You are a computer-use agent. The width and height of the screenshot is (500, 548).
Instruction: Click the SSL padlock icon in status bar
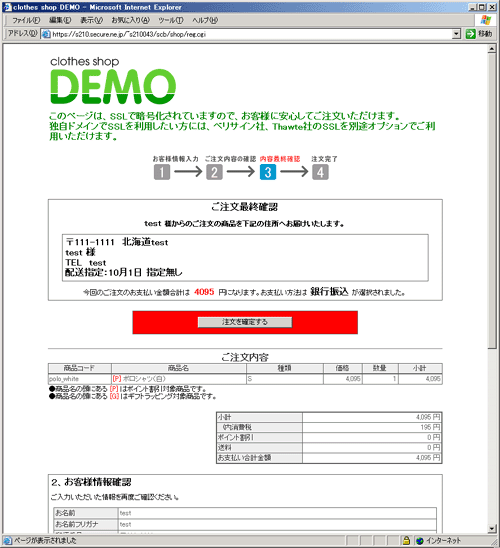406,541
